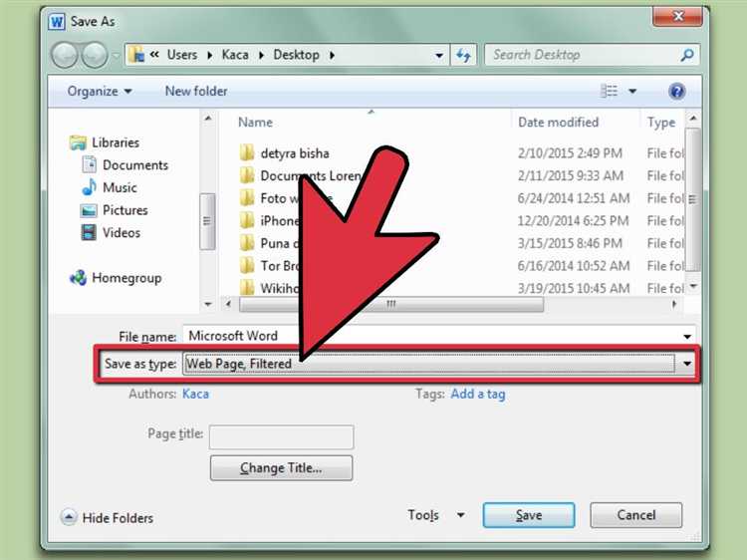Click Hide Folders arrow icon
Viewport: 747px width, 560px height.
pyautogui.click(x=68, y=517)
